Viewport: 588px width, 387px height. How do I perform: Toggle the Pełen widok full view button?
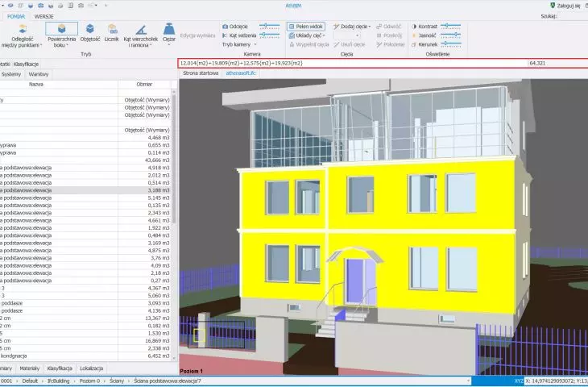(x=306, y=27)
